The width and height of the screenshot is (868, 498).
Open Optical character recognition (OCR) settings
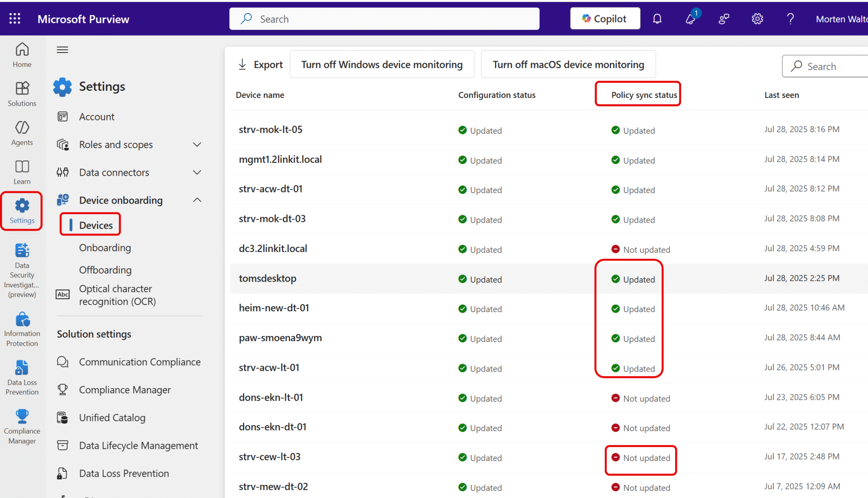coord(115,295)
